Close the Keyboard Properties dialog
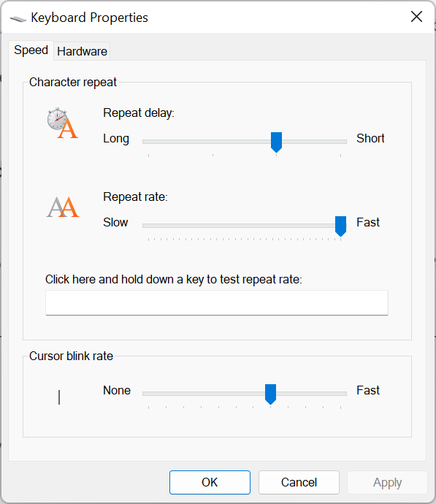This screenshot has width=436, height=504. pos(416,16)
